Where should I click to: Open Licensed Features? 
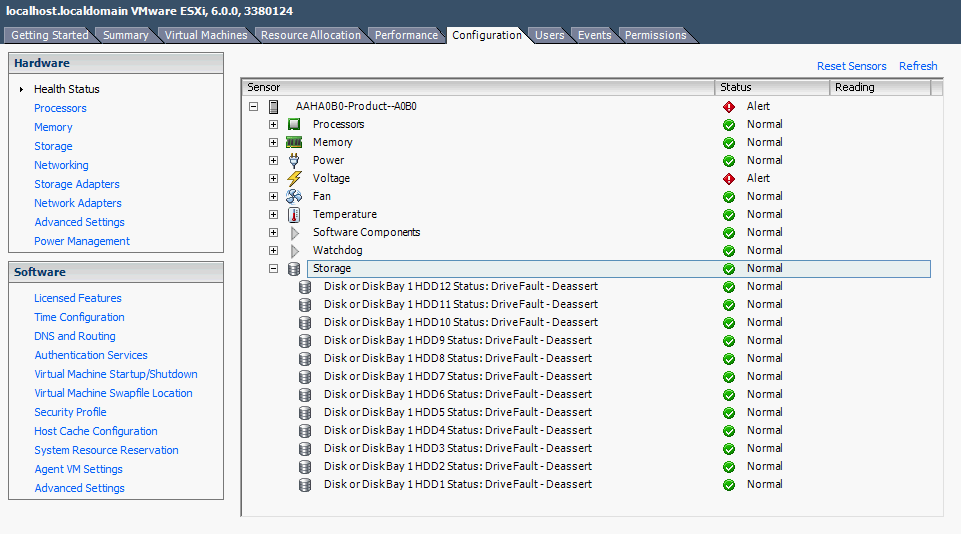click(78, 299)
